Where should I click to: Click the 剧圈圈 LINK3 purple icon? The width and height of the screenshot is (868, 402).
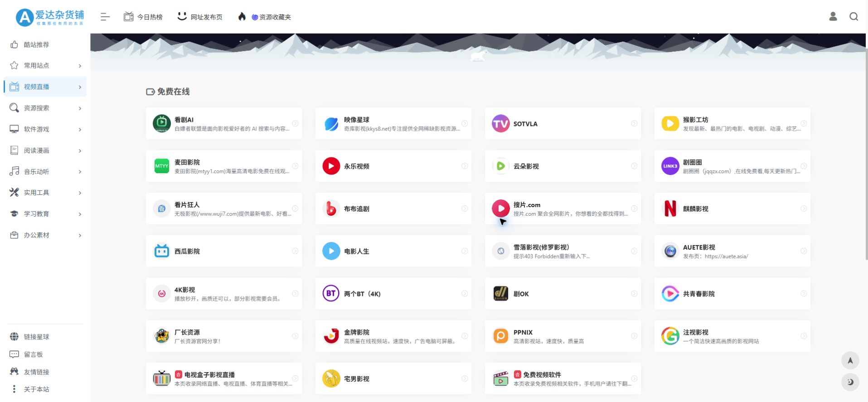670,166
